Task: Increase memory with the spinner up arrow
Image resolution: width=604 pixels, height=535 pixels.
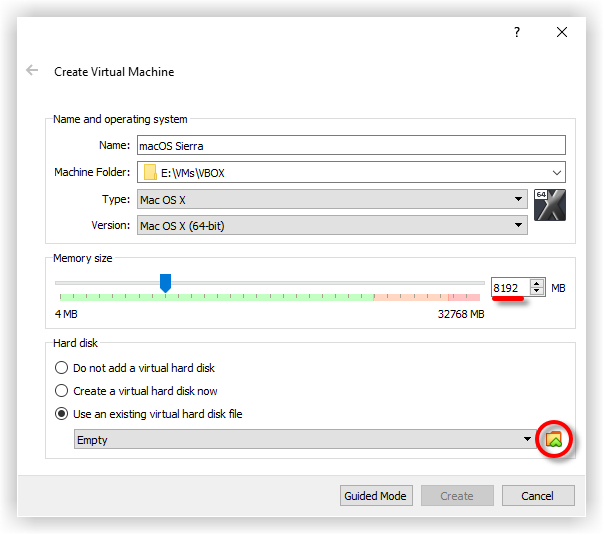Action: (537, 283)
